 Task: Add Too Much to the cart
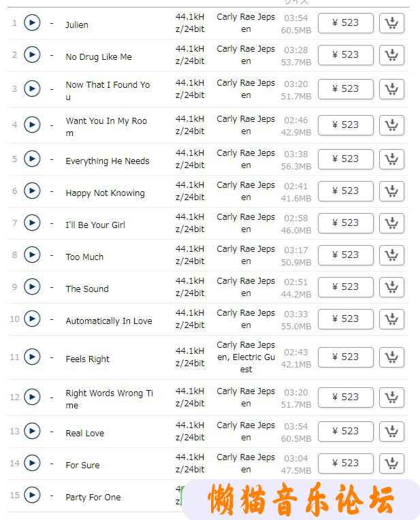click(391, 255)
